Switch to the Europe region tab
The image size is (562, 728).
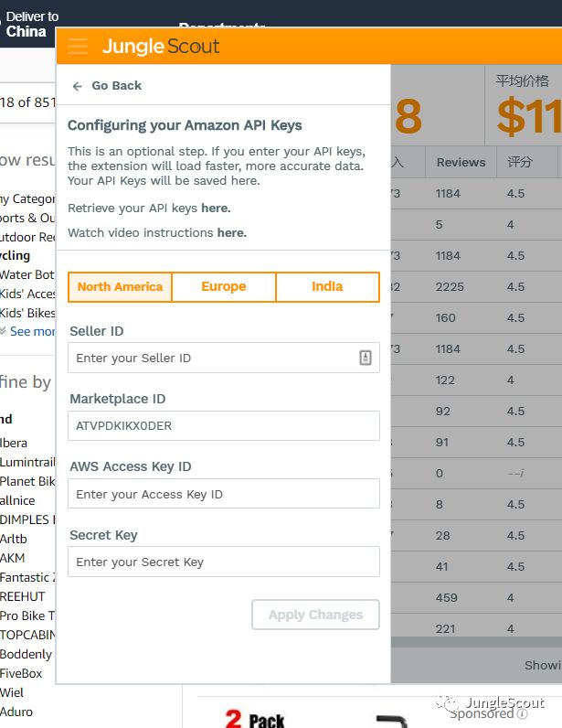coord(224,287)
